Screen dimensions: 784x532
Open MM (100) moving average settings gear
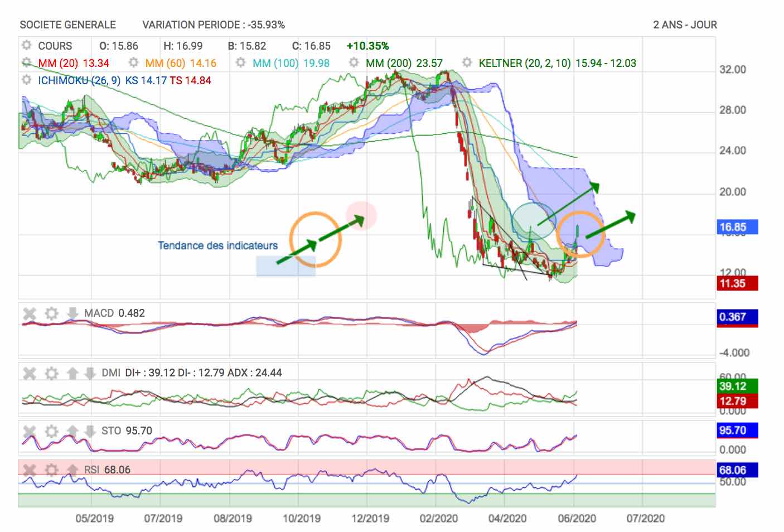pos(240,62)
